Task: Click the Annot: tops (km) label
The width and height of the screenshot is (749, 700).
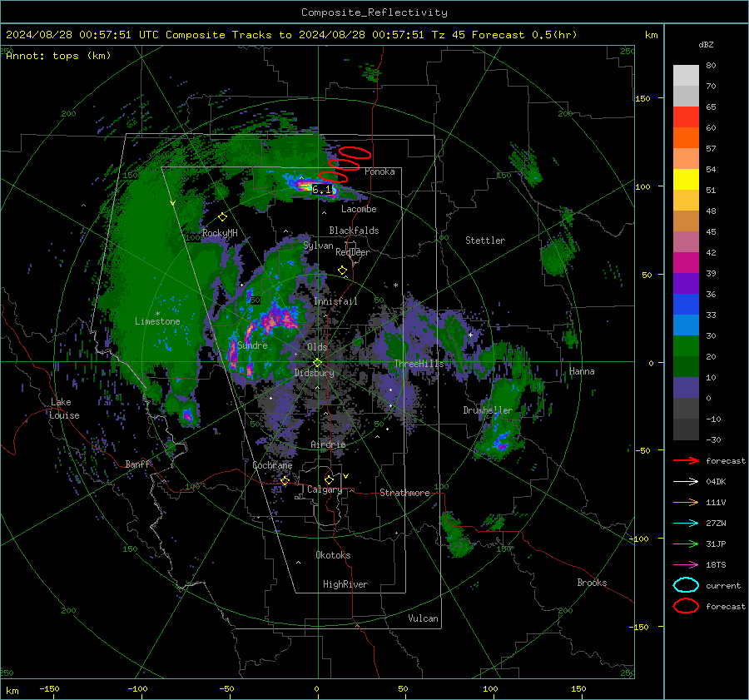Action: pos(59,56)
